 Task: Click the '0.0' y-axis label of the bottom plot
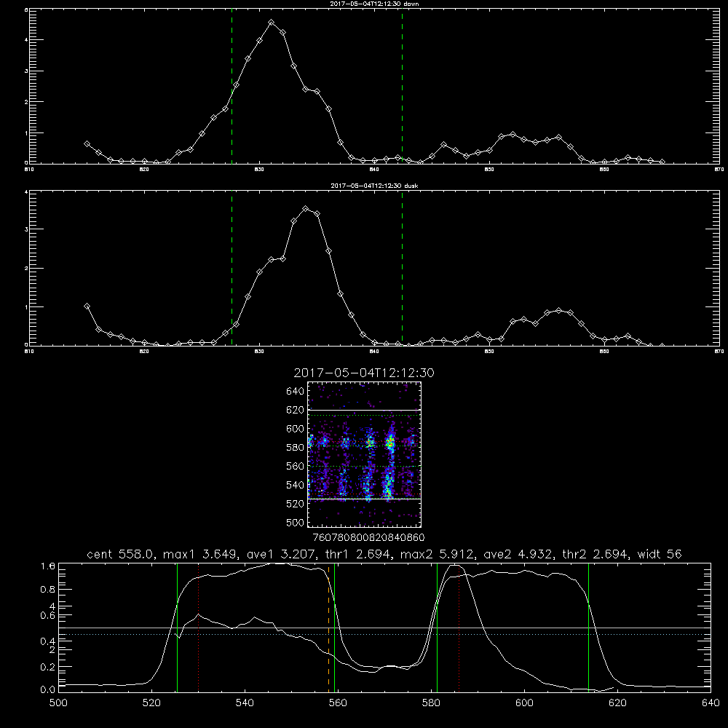click(x=48, y=689)
